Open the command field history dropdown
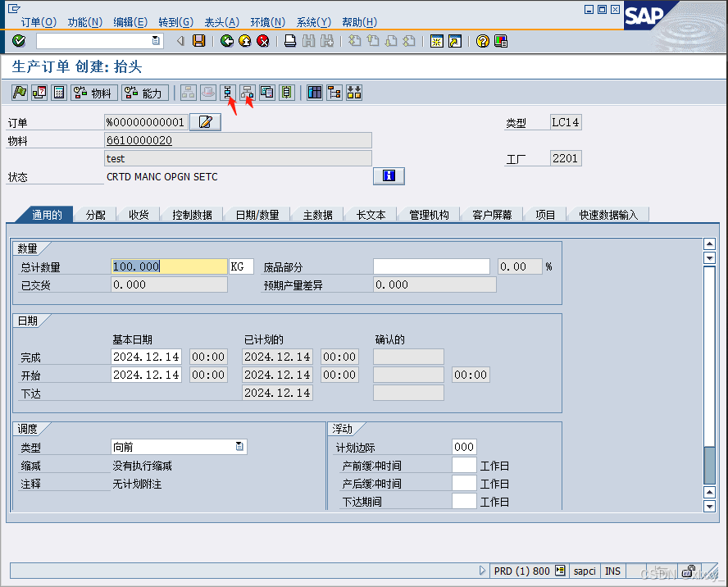 pyautogui.click(x=156, y=41)
